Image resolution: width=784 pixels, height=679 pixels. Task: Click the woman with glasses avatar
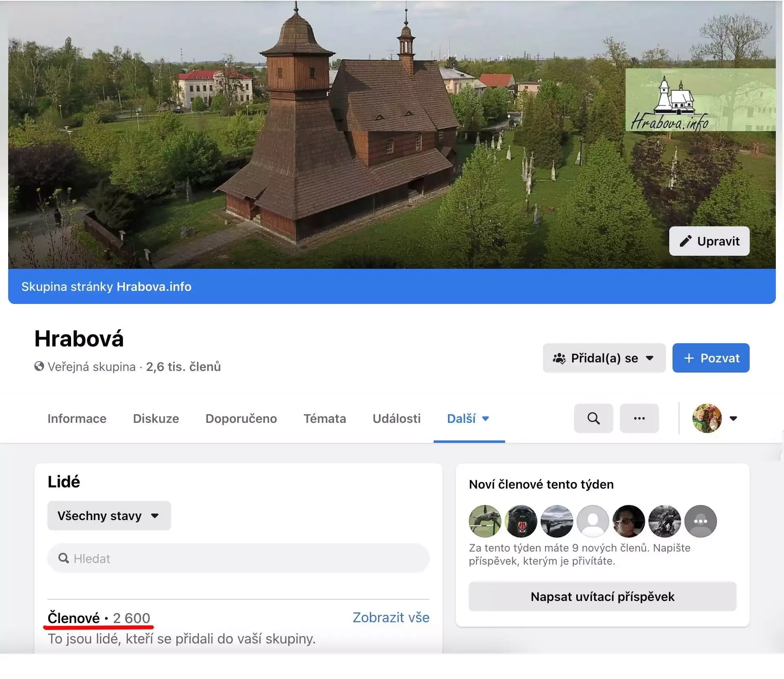tap(628, 521)
